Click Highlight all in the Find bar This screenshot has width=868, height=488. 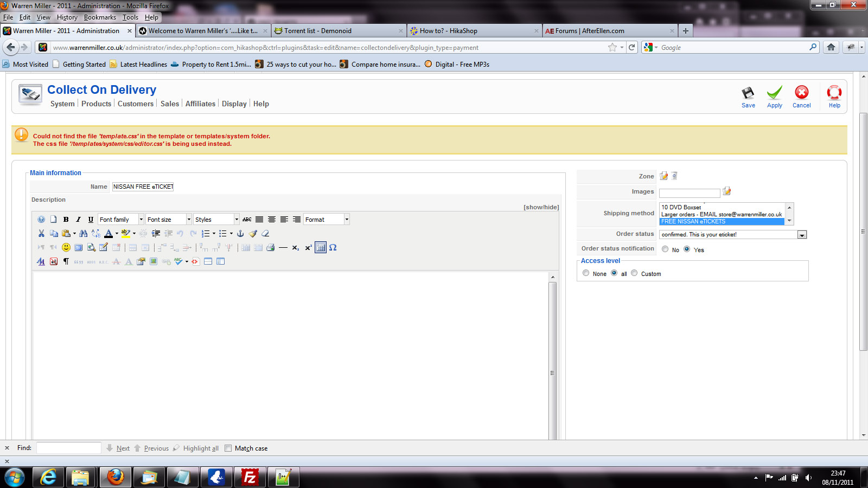pos(196,448)
